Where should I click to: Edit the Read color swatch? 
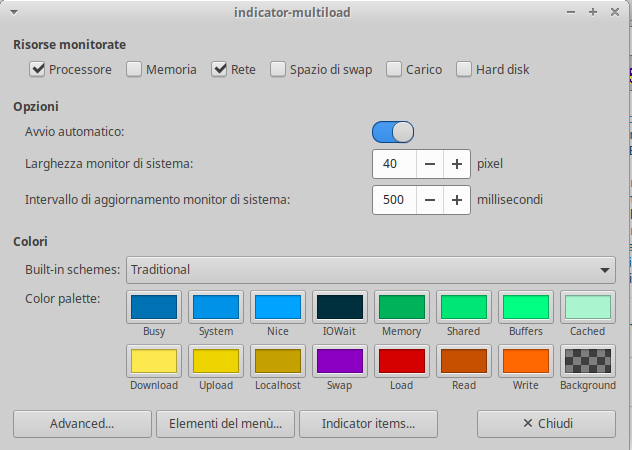464,361
